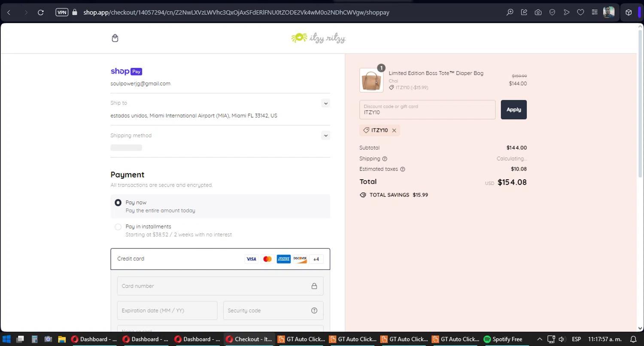Click the $154.08 total amount

[x=512, y=182]
